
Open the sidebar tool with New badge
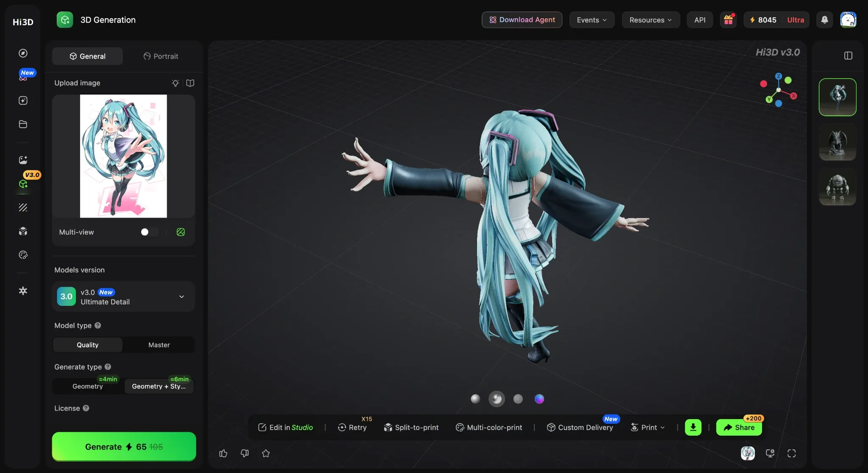coord(23,77)
